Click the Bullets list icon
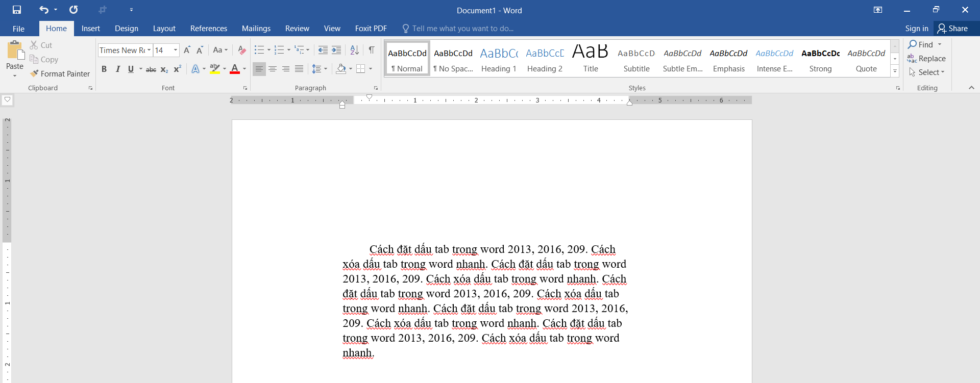 pos(259,50)
